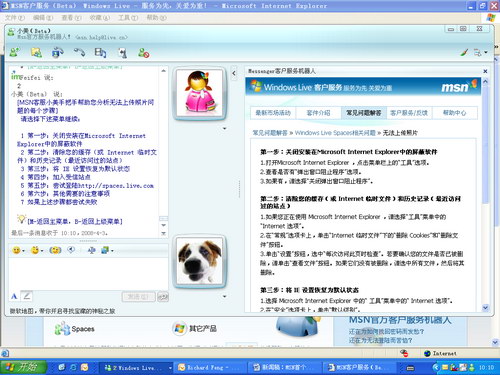Start a video call from the toolbar
The image size is (500, 375).
click(x=58, y=53)
